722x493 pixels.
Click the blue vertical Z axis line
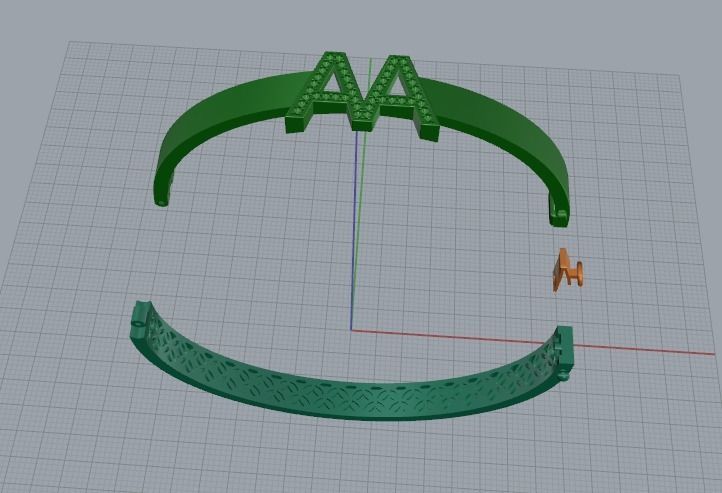pos(354,230)
